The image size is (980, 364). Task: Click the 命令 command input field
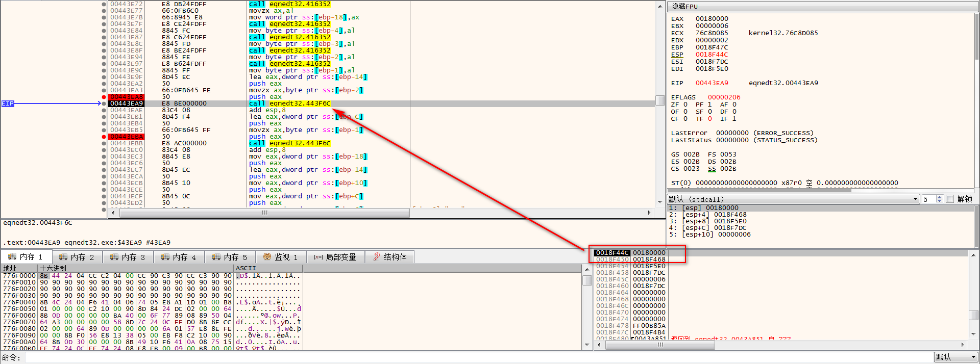(x=479, y=357)
